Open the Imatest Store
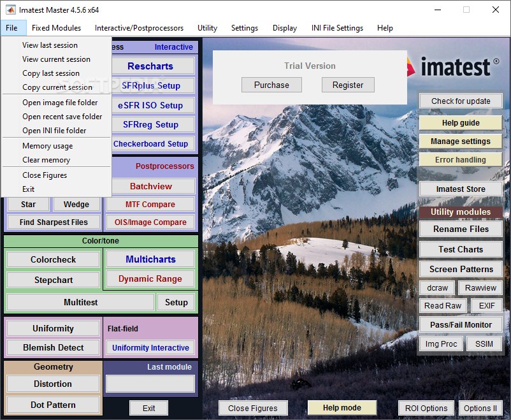 (461, 189)
